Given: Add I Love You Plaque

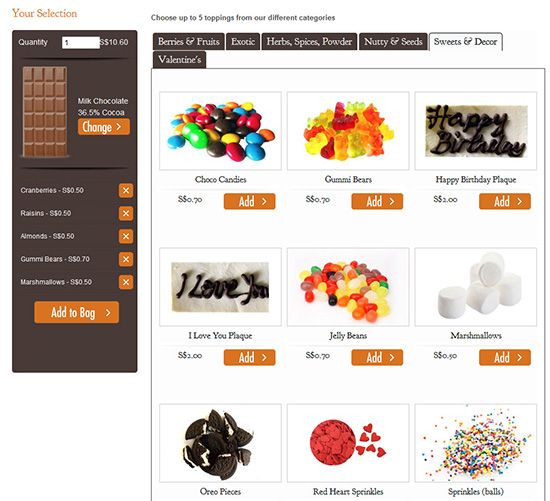Looking at the screenshot, I should point(249,358).
